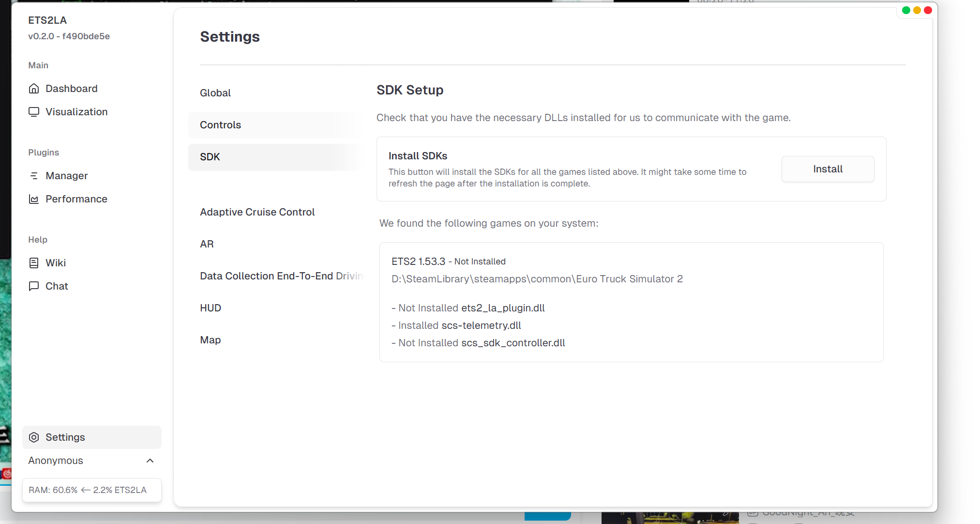Open the Map plugin settings
The height and width of the screenshot is (524, 980).
(211, 340)
